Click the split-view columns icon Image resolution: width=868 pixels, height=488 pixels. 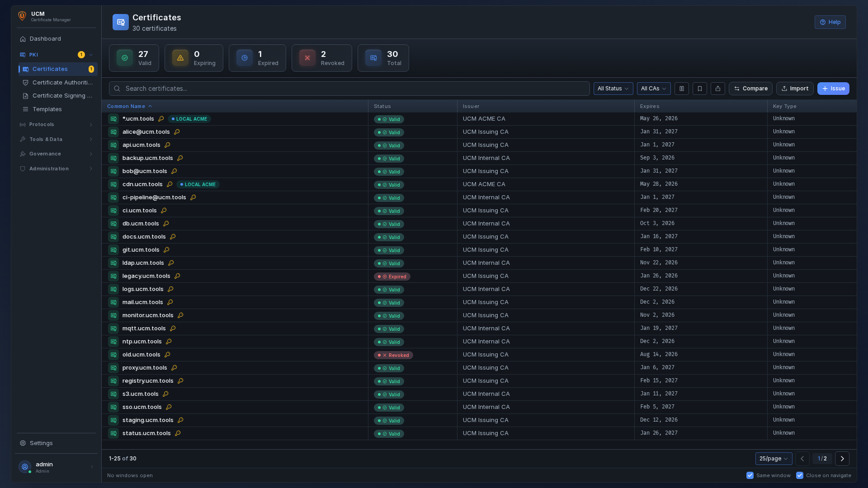[x=682, y=89]
